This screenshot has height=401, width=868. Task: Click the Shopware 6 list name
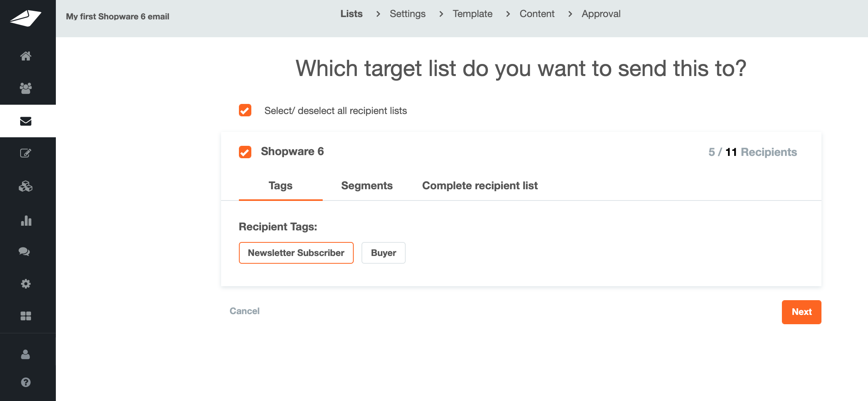click(x=292, y=151)
